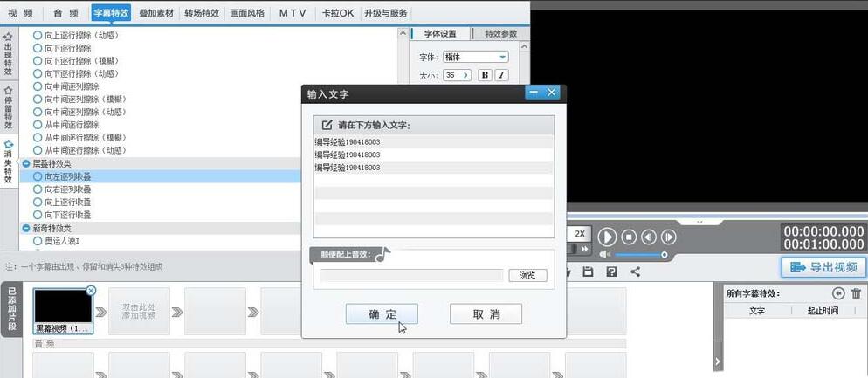868x378 pixels.
Task: Click the share icon
Action: click(635, 271)
